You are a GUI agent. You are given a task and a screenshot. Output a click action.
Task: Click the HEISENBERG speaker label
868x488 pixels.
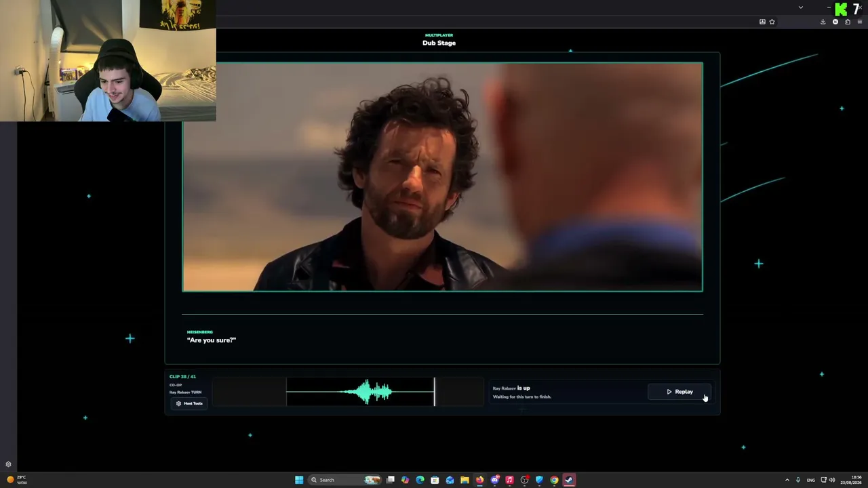tap(200, 332)
